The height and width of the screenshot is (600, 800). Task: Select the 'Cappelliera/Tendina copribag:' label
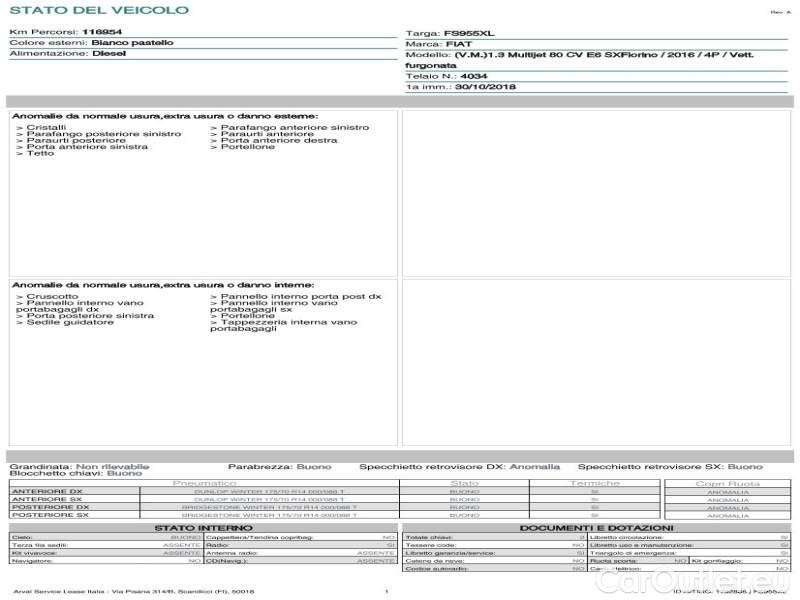[260, 537]
